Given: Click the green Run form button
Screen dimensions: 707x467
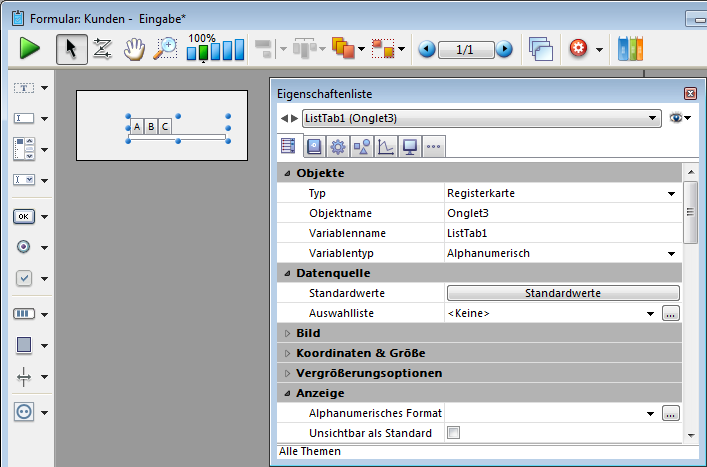Looking at the screenshot, I should pos(29,48).
